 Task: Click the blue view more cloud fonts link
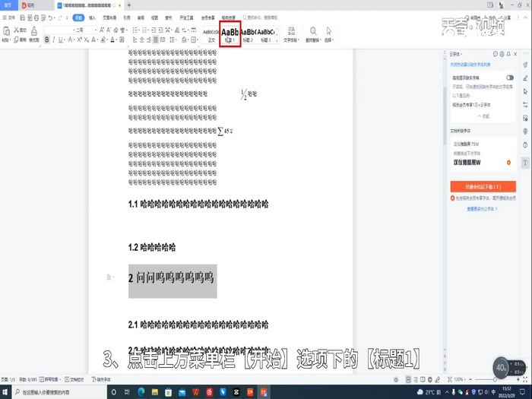click(x=482, y=207)
